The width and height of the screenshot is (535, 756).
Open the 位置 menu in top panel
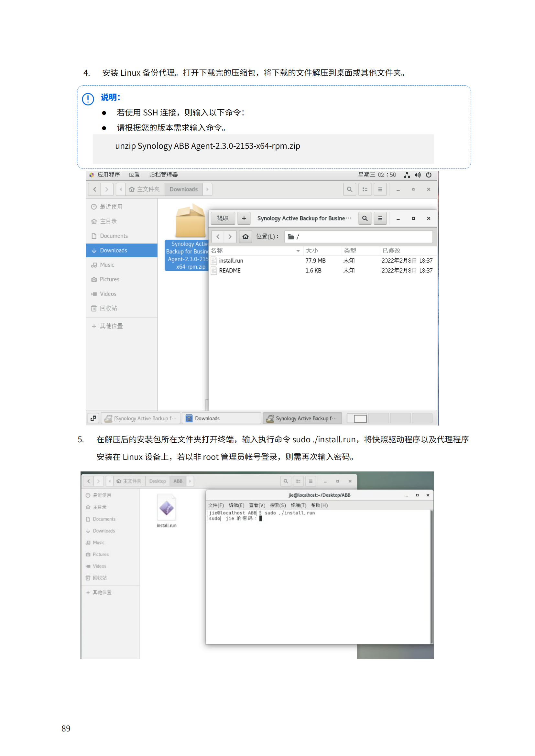point(134,175)
